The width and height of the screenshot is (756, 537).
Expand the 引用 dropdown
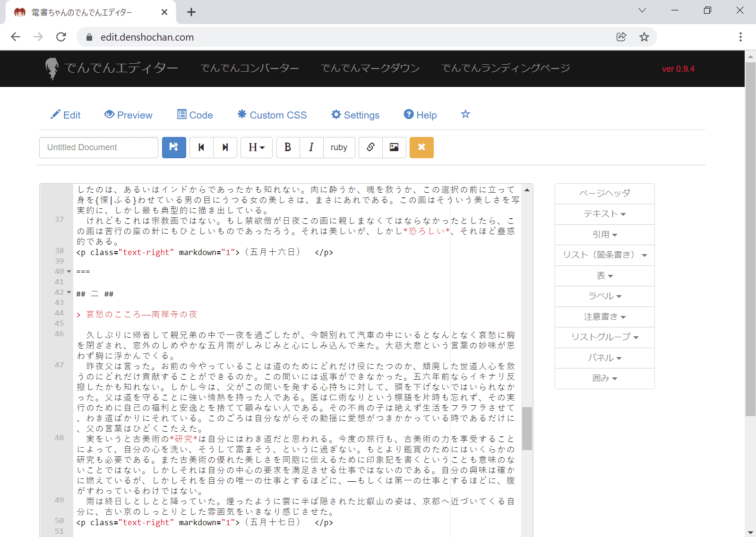click(605, 235)
